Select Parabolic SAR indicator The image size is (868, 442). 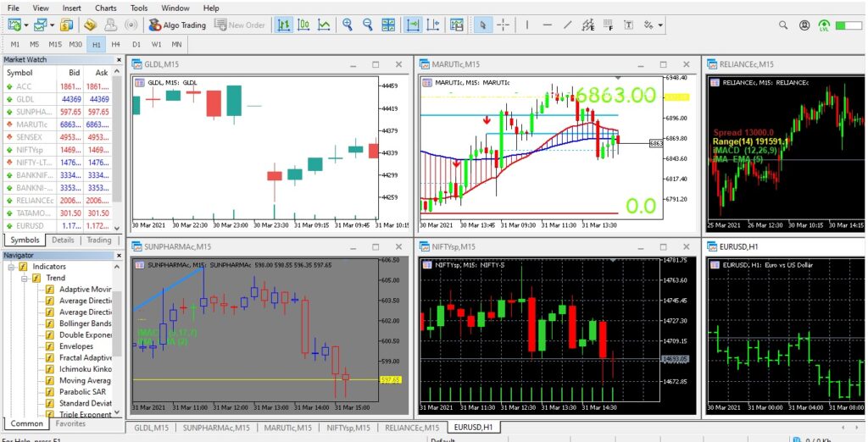(81, 392)
